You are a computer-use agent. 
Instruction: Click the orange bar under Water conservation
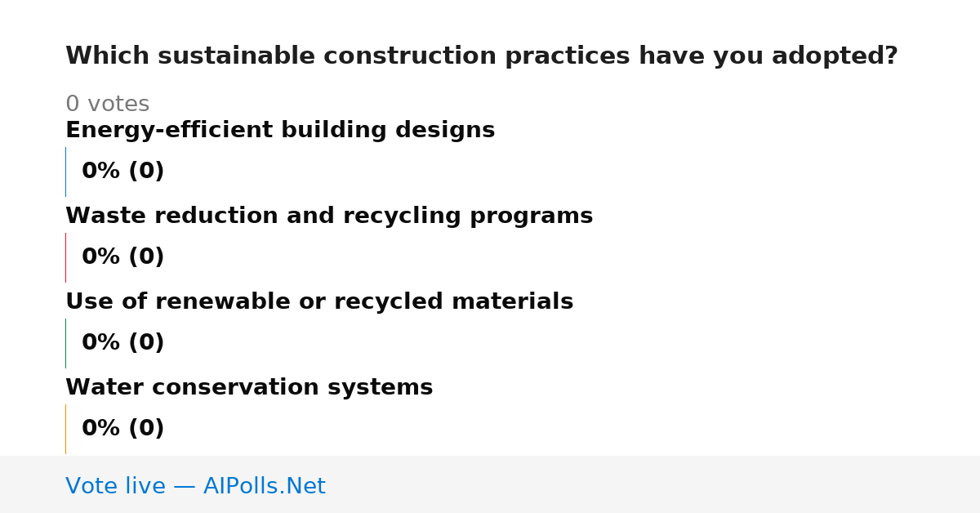click(65, 429)
